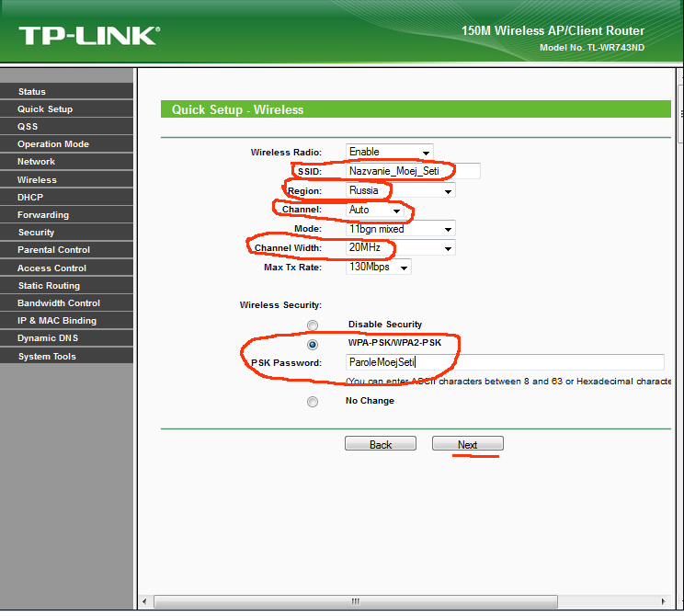
Task: Open System Tools menu
Action: (67, 356)
